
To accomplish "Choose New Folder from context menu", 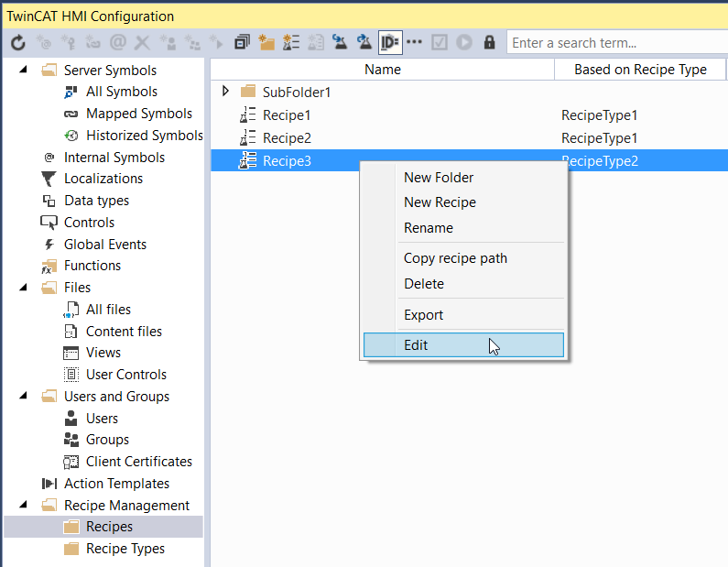I will pos(463,178).
